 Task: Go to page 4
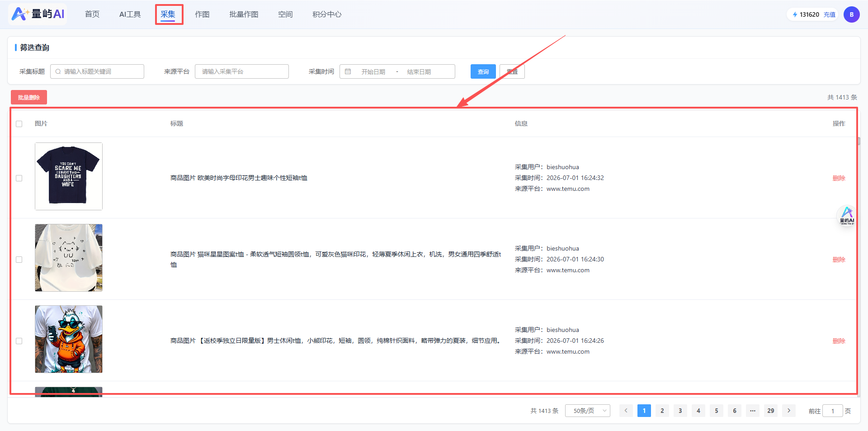pos(698,411)
